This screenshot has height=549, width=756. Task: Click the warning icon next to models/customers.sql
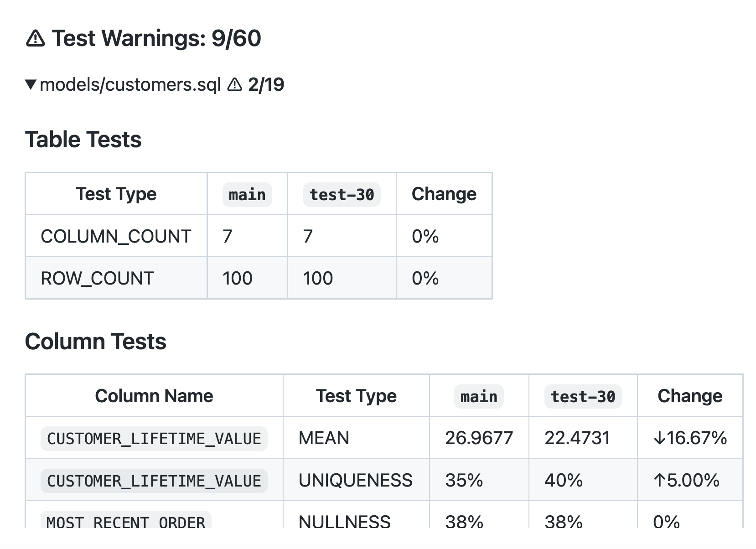click(235, 84)
